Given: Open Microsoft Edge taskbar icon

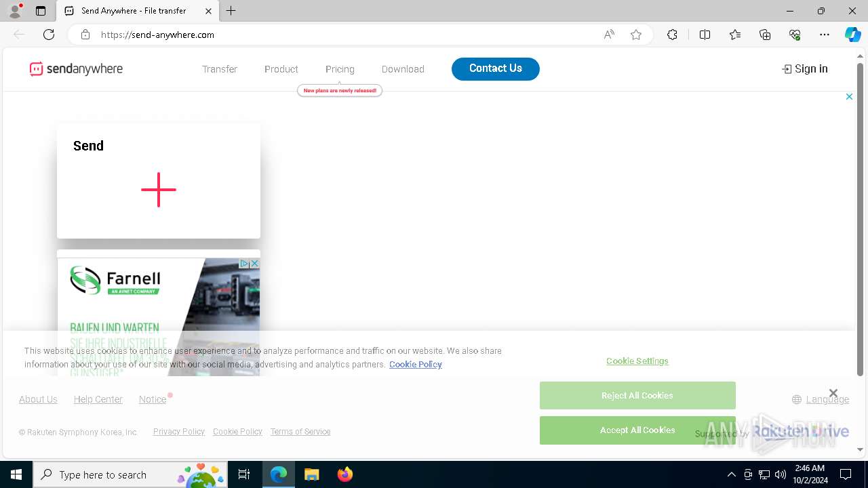Looking at the screenshot, I should pyautogui.click(x=279, y=474).
